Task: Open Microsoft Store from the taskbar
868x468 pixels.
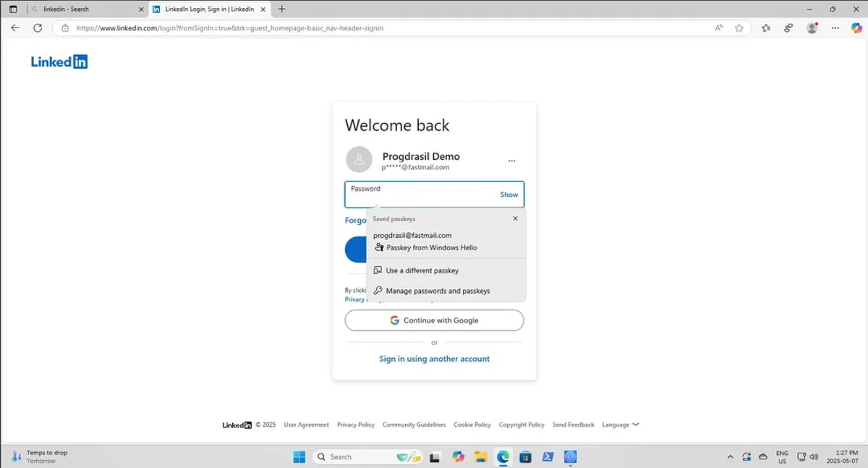Action: (x=526, y=457)
